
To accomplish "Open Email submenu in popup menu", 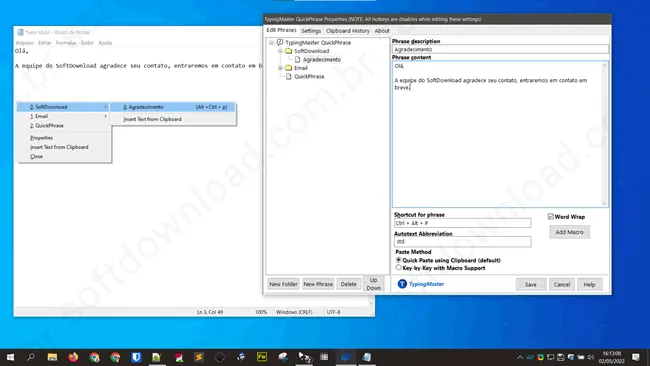I will (63, 116).
